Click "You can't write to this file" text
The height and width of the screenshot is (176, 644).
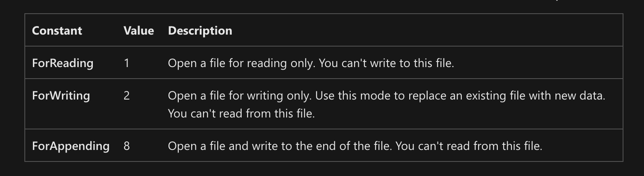click(x=386, y=63)
